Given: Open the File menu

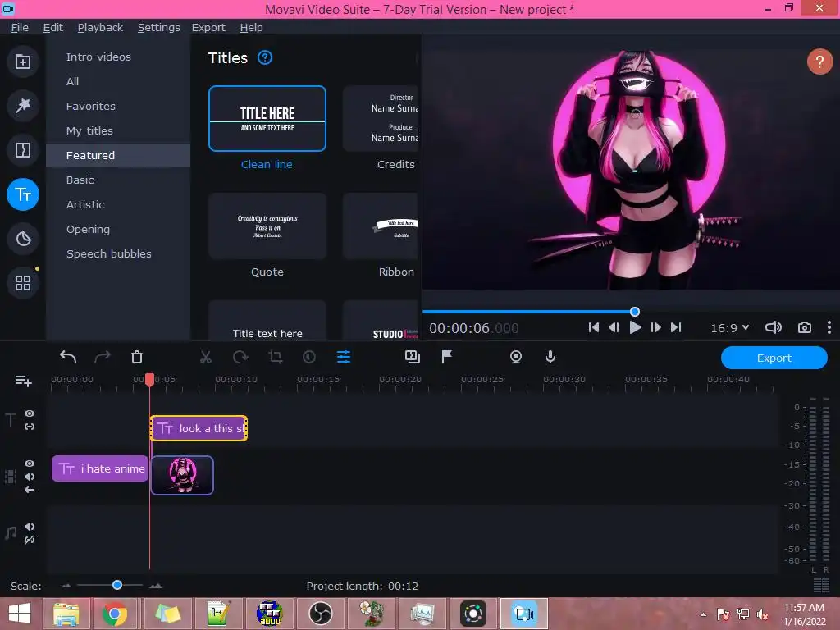Looking at the screenshot, I should [x=20, y=27].
